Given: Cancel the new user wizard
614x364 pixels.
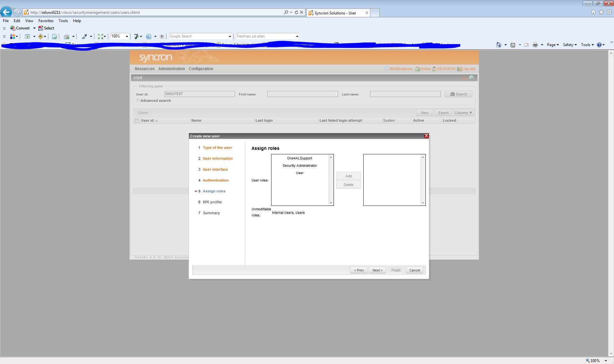Looking at the screenshot, I should point(414,270).
